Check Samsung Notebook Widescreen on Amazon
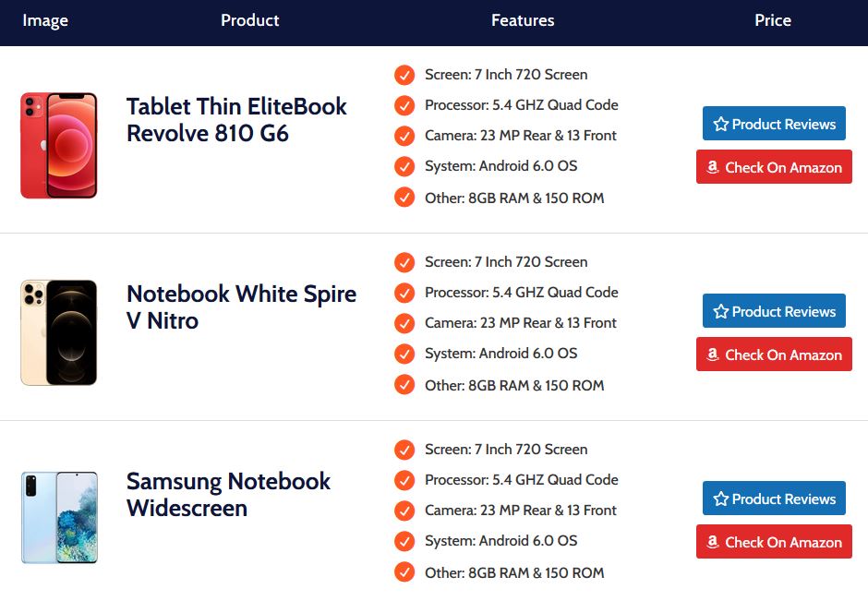 (774, 542)
